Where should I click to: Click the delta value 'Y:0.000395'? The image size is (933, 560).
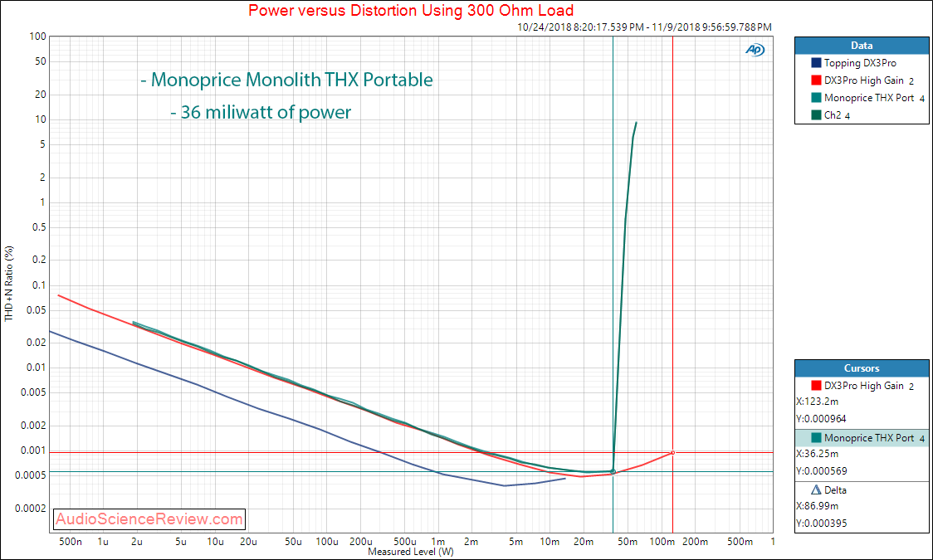click(x=822, y=523)
